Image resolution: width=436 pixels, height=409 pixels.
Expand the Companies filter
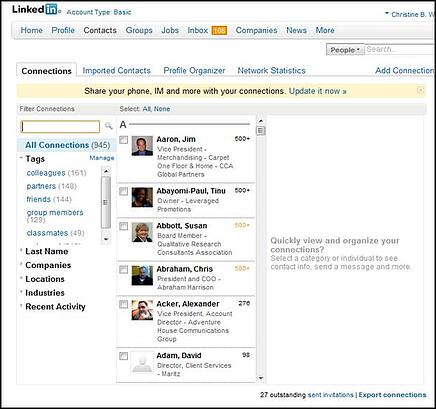(21, 264)
